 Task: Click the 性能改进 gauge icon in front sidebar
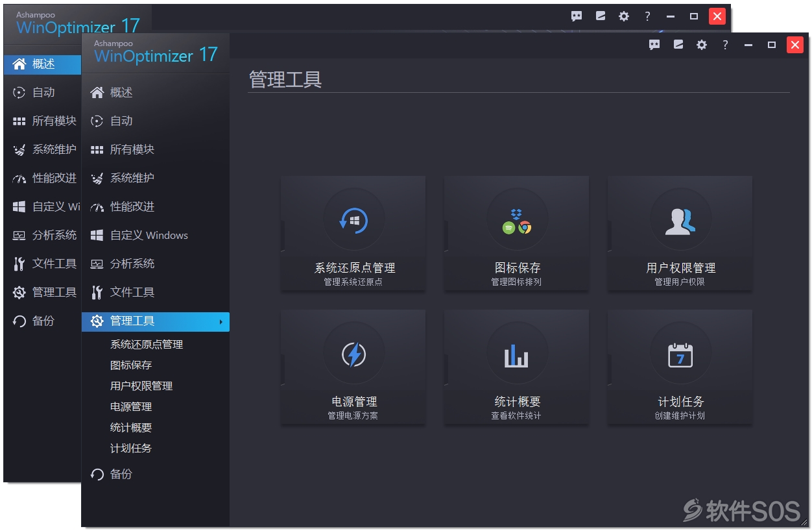pos(97,208)
